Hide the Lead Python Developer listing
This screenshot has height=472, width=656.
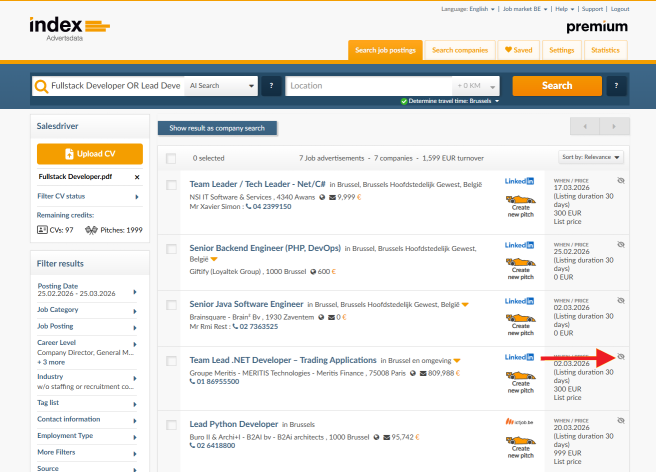click(621, 421)
